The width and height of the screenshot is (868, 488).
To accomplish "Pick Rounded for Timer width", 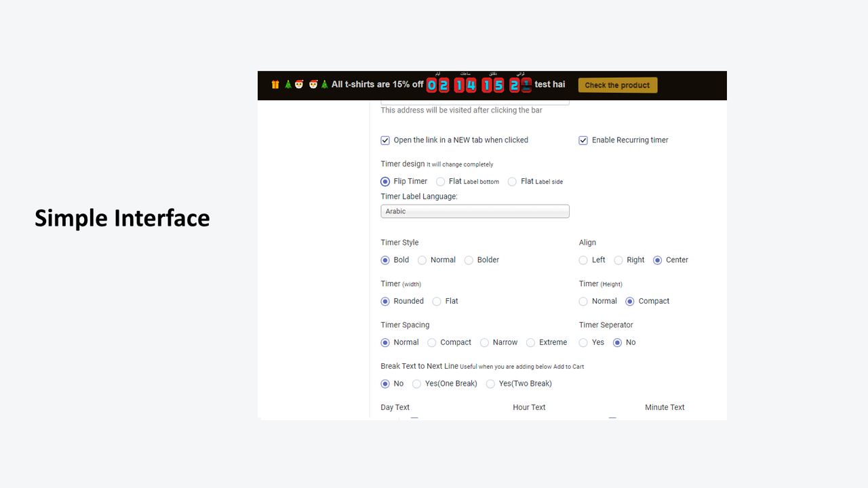I will pos(385,302).
